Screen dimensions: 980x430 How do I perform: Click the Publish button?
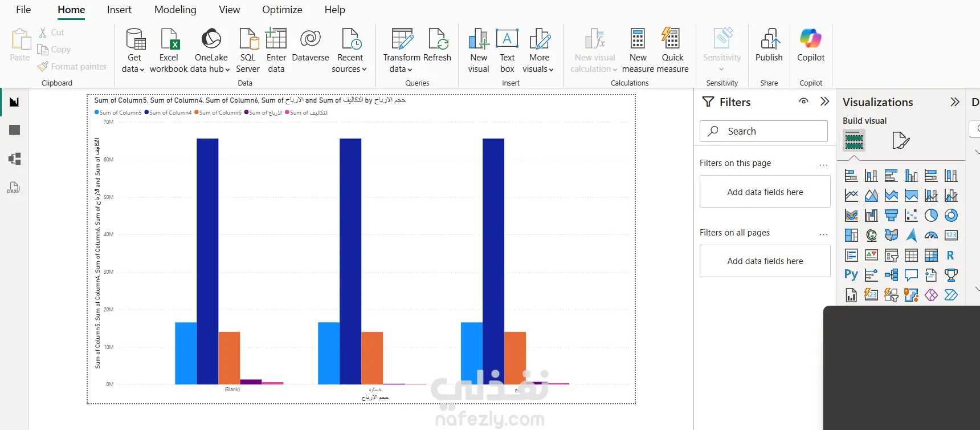coord(769,46)
